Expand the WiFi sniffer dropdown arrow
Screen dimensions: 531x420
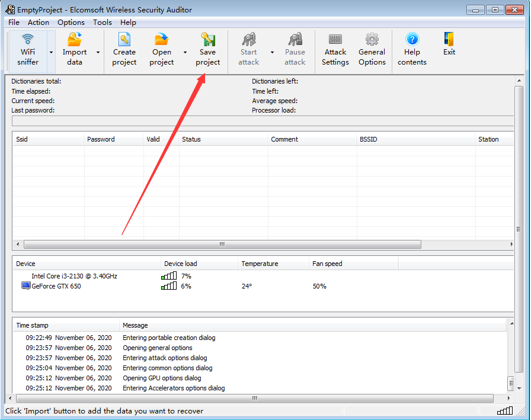[x=52, y=52]
